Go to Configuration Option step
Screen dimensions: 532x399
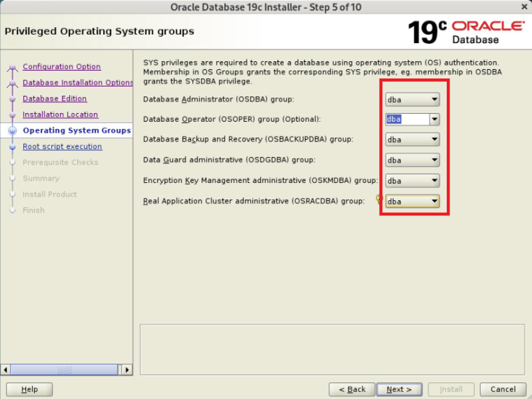coord(62,66)
